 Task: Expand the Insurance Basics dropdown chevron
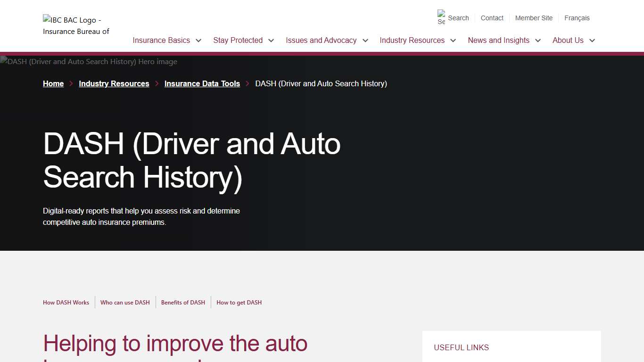[198, 41]
